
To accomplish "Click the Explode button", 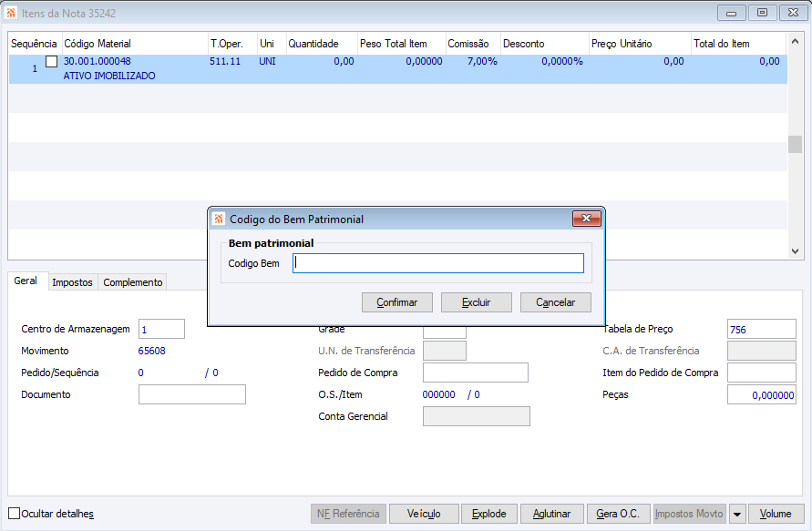I will (488, 514).
